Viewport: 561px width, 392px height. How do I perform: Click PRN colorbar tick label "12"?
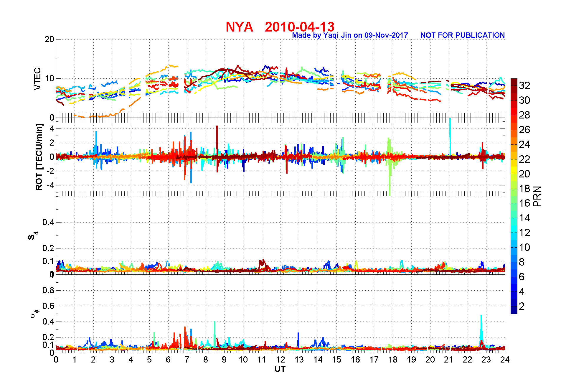pos(524,233)
